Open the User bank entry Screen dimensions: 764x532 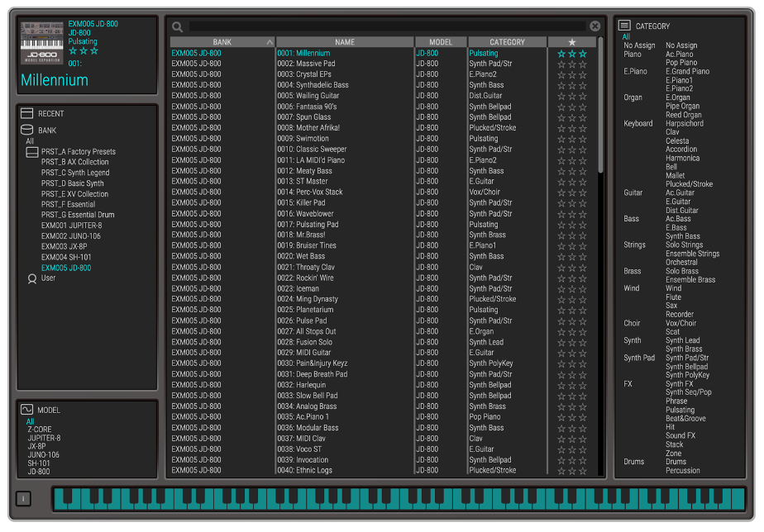point(48,278)
